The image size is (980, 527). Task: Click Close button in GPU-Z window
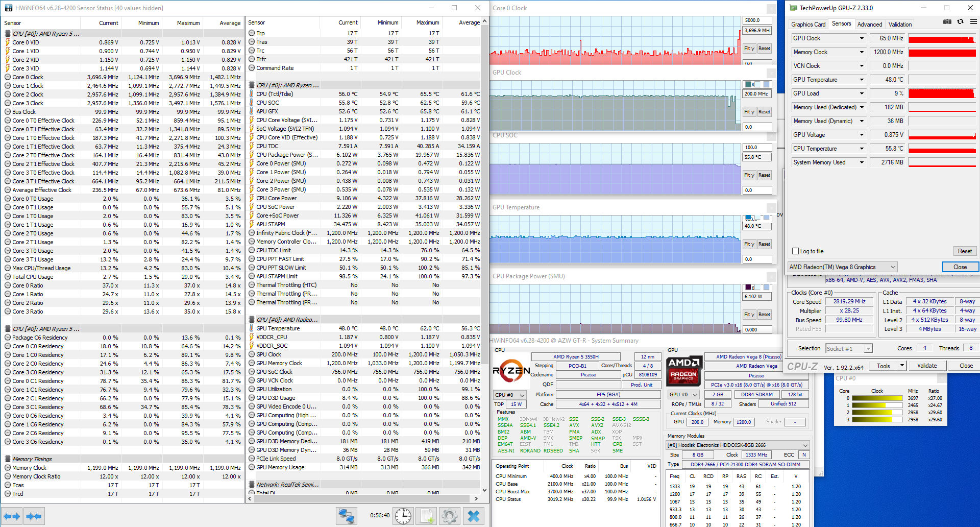point(960,267)
